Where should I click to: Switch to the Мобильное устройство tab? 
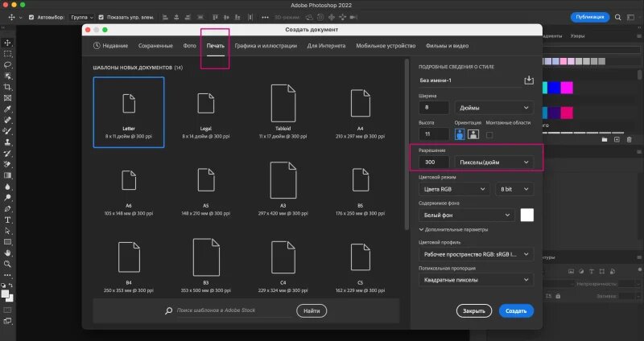click(x=386, y=46)
